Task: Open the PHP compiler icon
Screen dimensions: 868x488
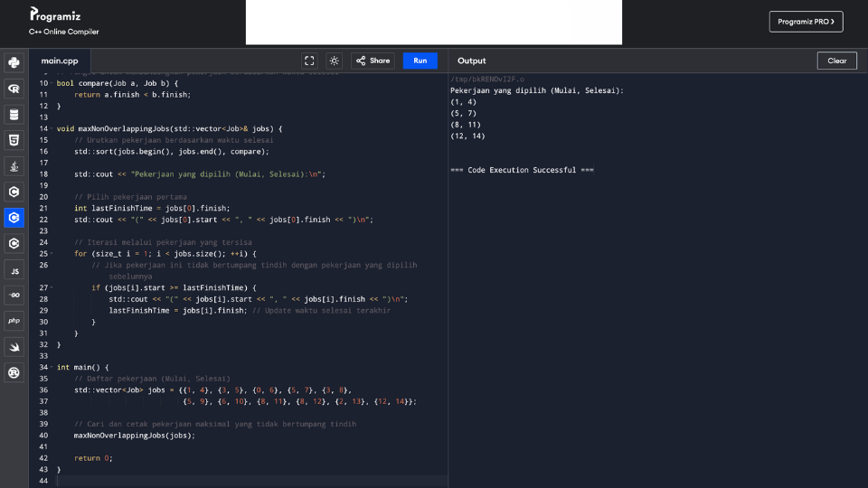Action: click(x=14, y=321)
